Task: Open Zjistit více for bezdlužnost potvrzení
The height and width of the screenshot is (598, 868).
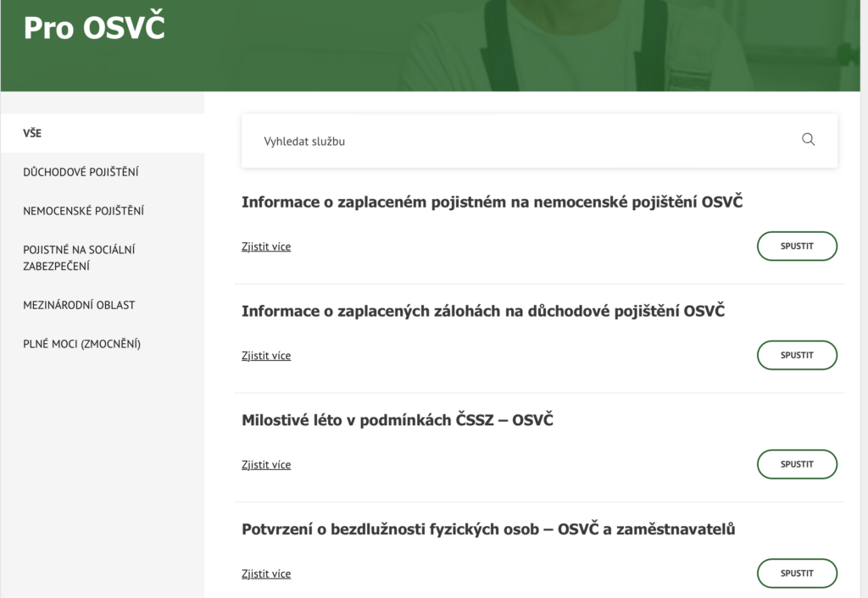Action: coord(265,573)
